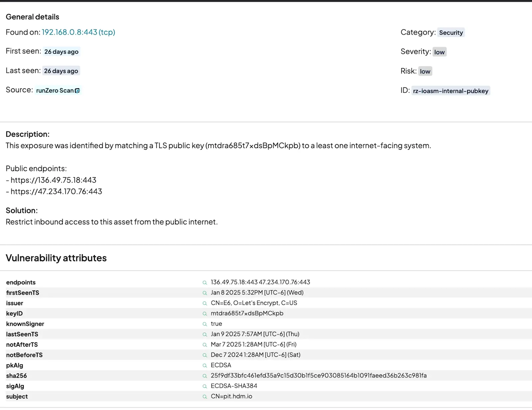Search by issuer using its magnifier icon
The image size is (532, 410).
click(205, 303)
